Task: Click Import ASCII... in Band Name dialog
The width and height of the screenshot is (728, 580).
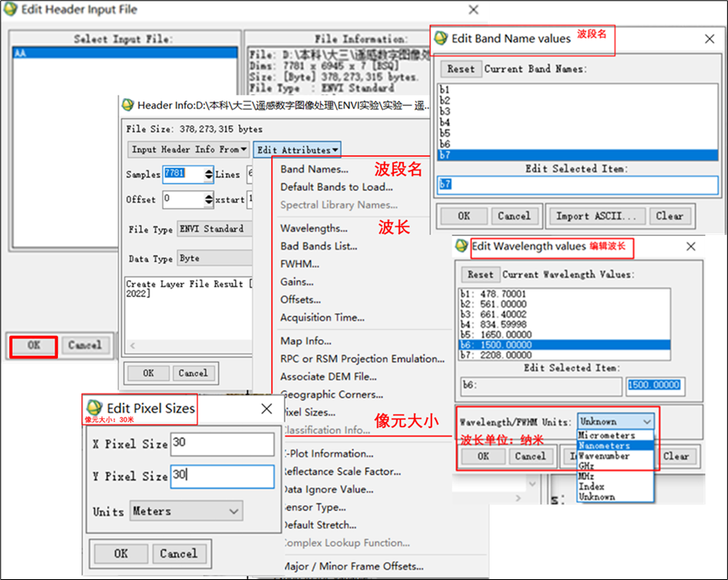Action: (x=597, y=216)
